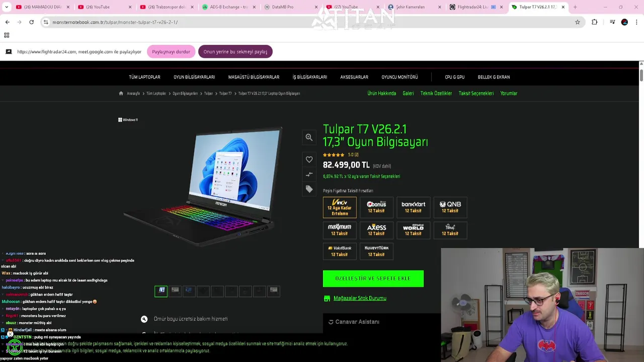Open TÜM LAPTOPLAR menu
Screen dimensions: 644x362
pyautogui.click(x=144, y=77)
